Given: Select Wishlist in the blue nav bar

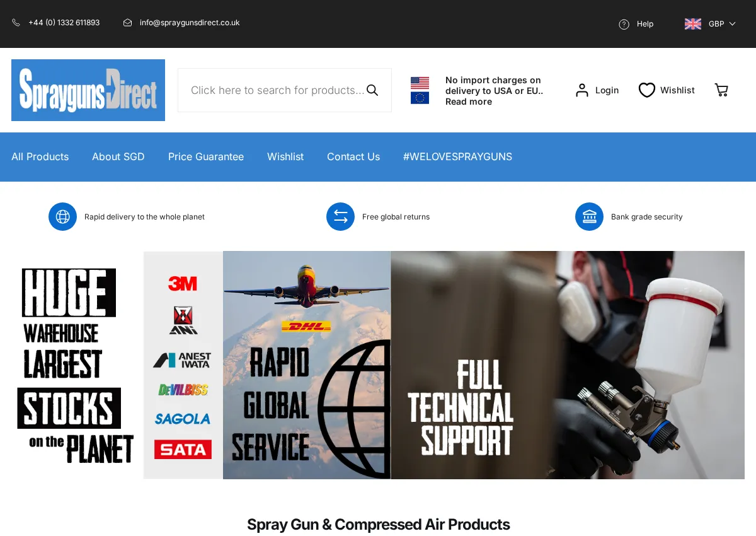Looking at the screenshot, I should [285, 156].
